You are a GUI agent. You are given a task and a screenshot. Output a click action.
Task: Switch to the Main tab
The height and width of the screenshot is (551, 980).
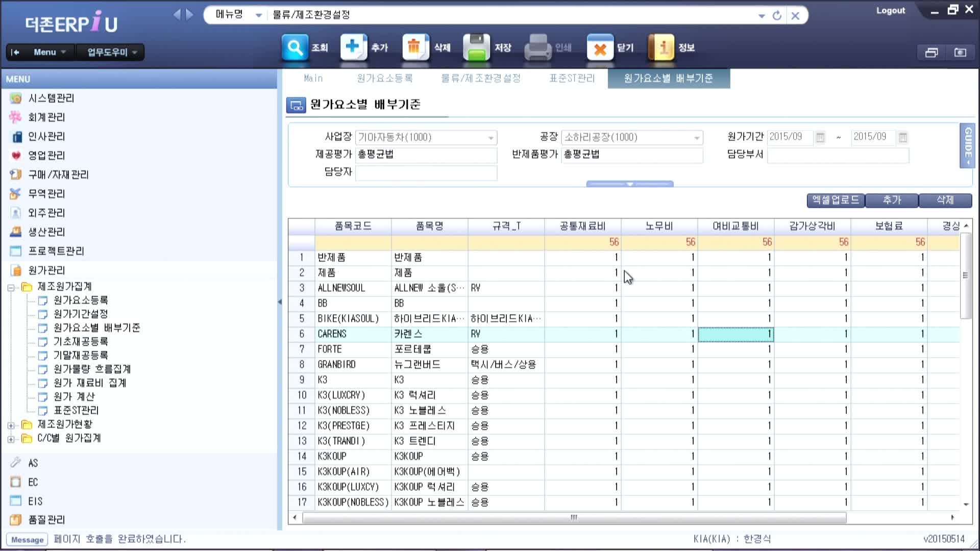(x=313, y=79)
